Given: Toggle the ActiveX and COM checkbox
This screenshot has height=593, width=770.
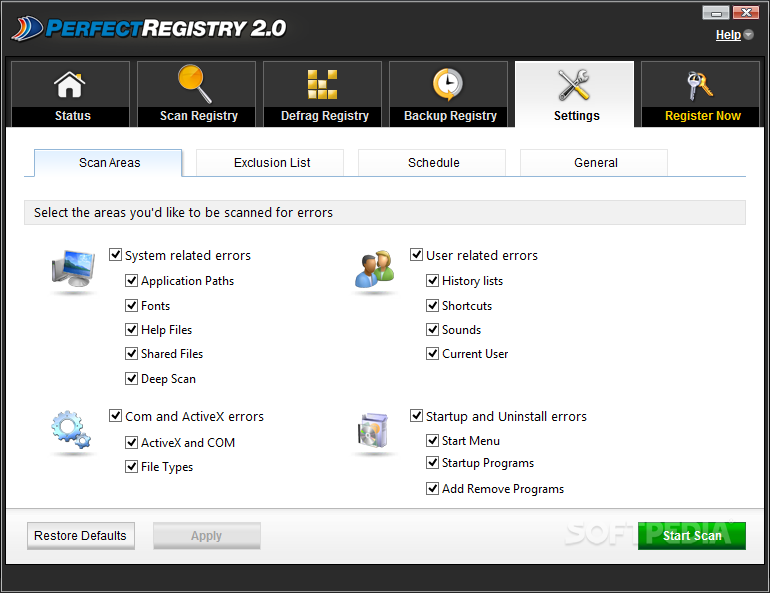Looking at the screenshot, I should click(x=132, y=442).
